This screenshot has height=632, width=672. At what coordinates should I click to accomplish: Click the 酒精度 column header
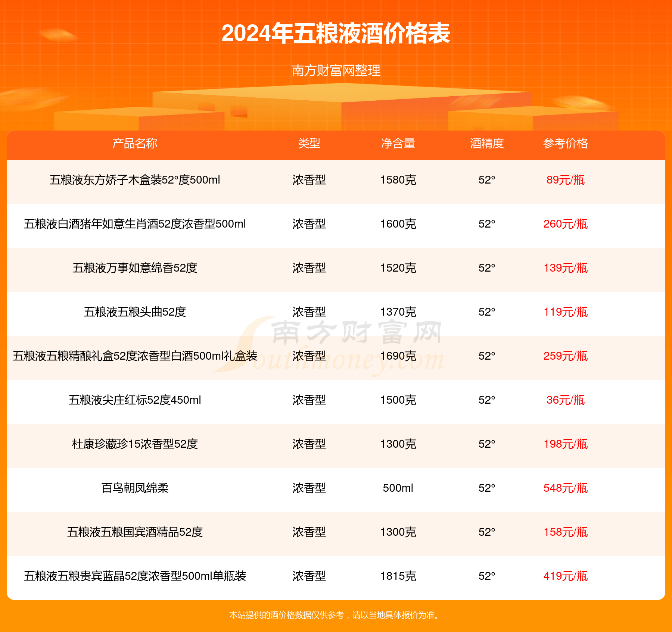coord(487,143)
